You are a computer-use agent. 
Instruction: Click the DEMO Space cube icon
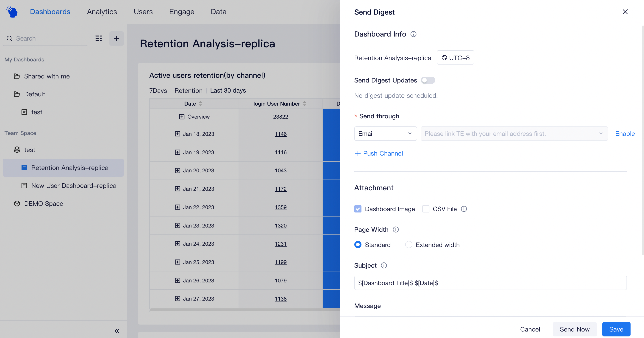[17, 204]
